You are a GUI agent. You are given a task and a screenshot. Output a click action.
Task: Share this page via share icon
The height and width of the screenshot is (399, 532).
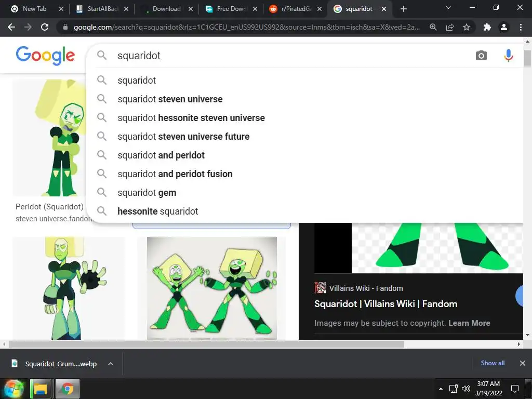click(x=450, y=27)
